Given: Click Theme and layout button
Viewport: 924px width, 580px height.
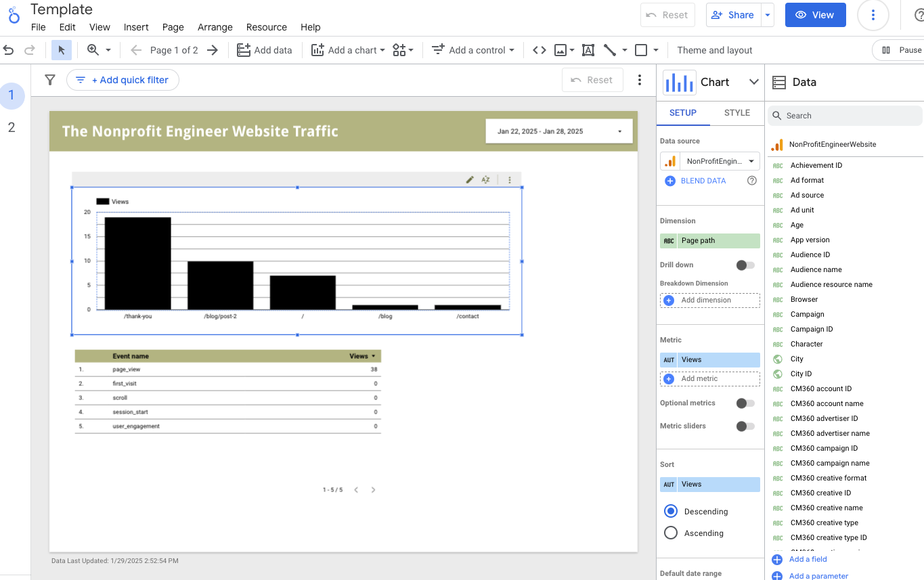Looking at the screenshot, I should (x=715, y=50).
